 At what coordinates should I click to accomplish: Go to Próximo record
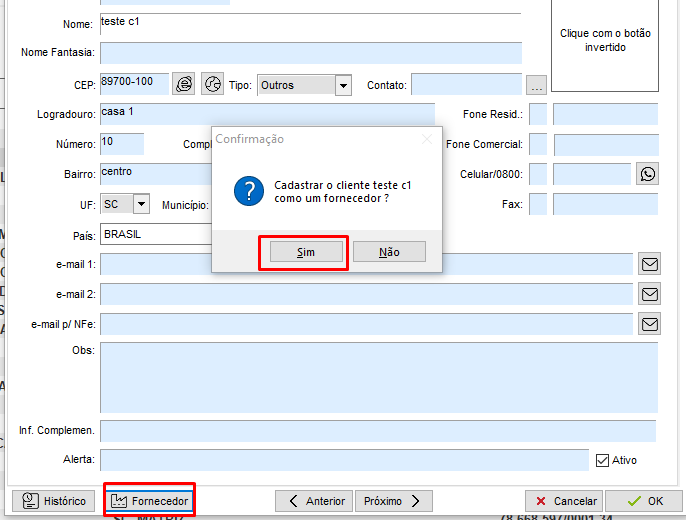(x=396, y=501)
